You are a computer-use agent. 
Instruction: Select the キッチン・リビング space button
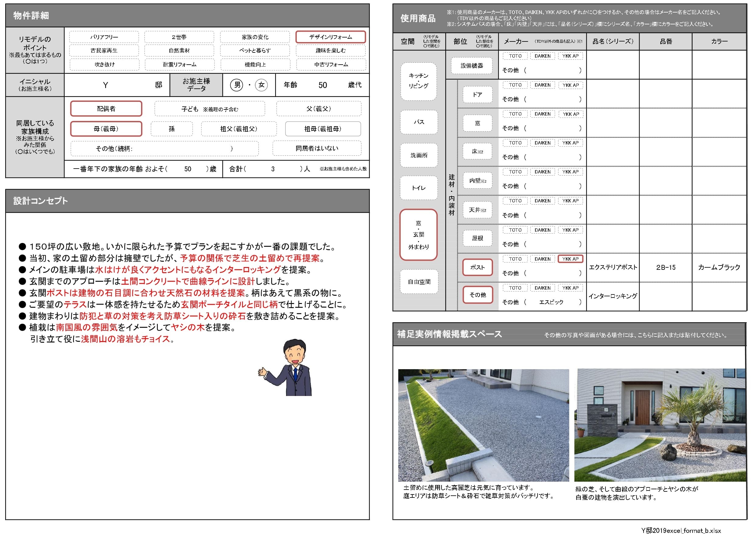(x=418, y=81)
